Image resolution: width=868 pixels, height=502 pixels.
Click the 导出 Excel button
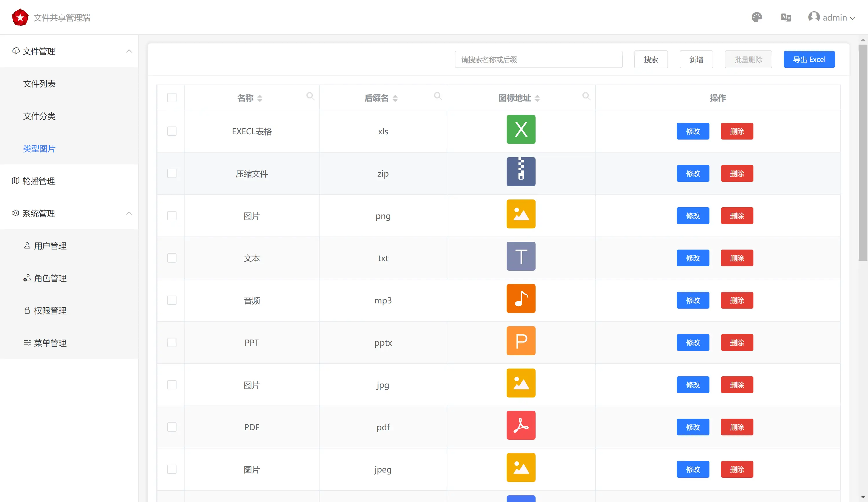809,59
